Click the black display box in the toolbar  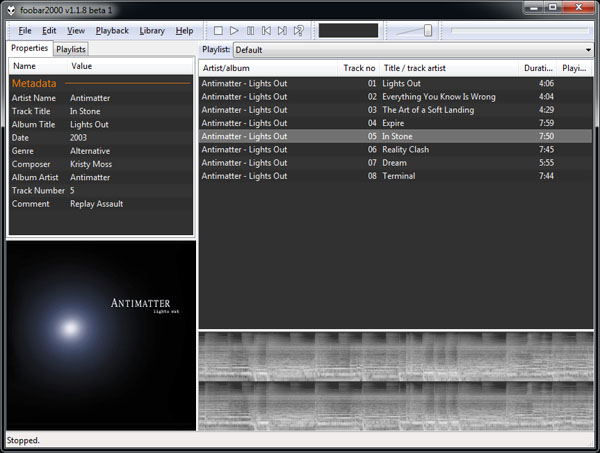click(348, 31)
